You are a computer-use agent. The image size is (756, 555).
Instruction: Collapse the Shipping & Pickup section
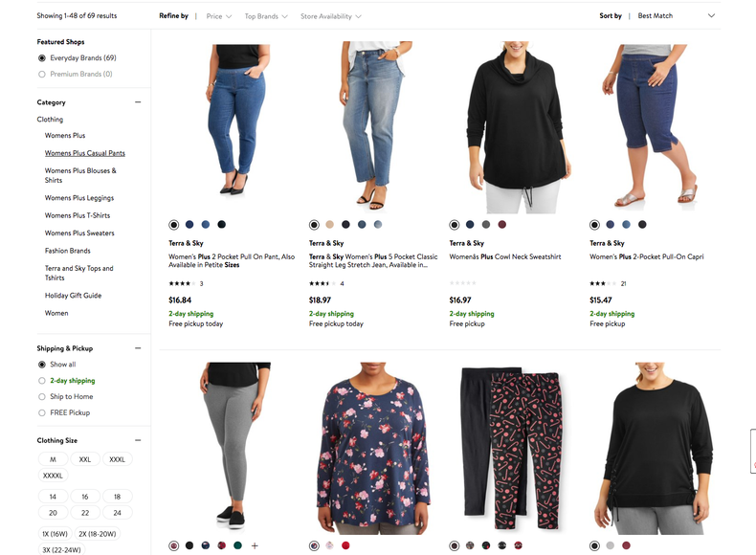[138, 348]
